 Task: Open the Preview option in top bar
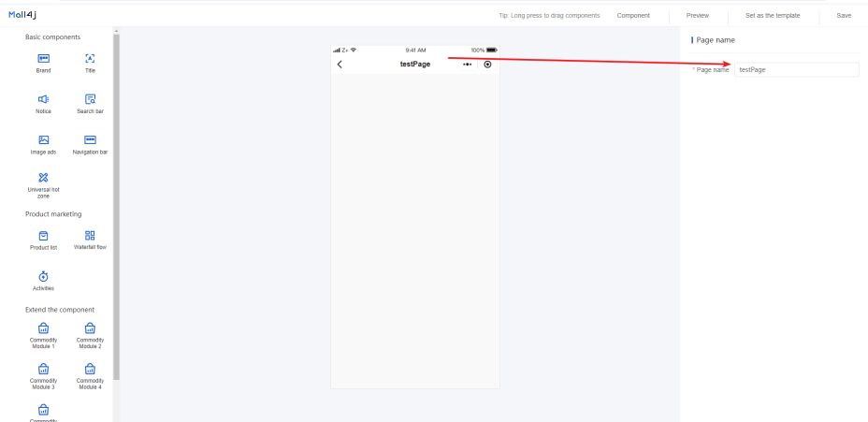click(698, 16)
